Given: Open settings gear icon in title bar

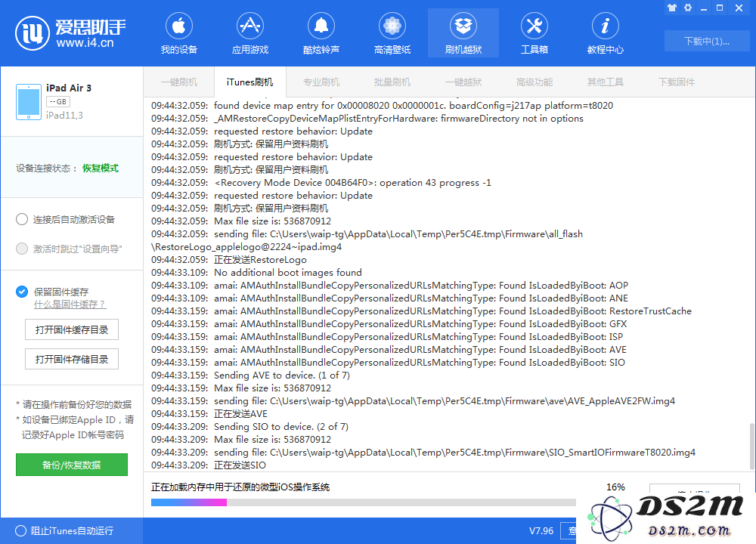Looking at the screenshot, I should tap(688, 8).
